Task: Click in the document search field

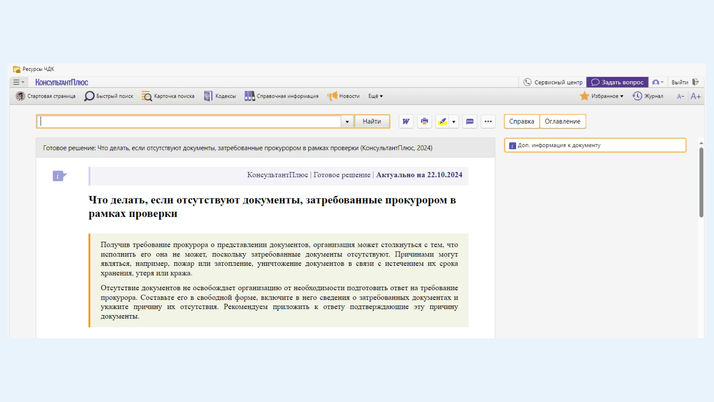Action: point(189,122)
